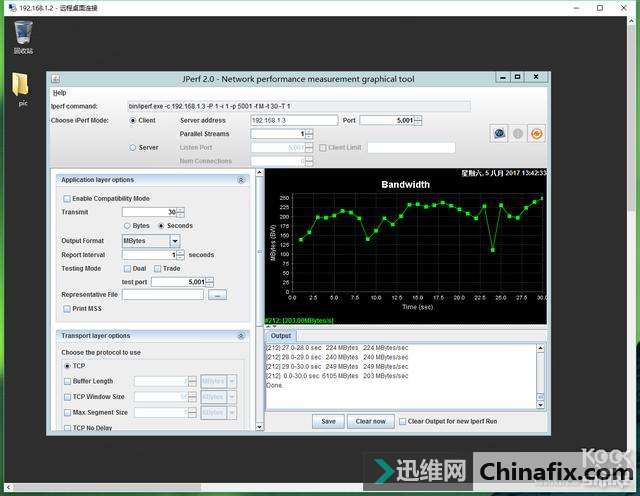The width and height of the screenshot is (640, 496).
Task: Click the Iperf command text field
Action: point(299,107)
